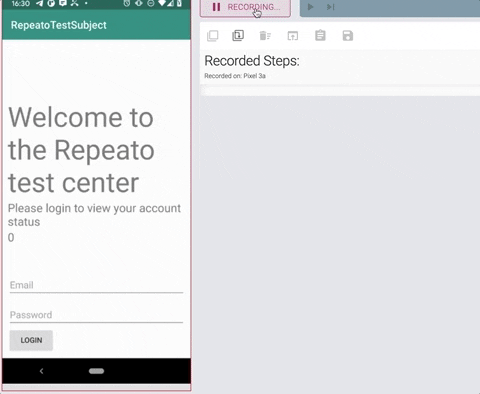This screenshot has height=394, width=480.
Task: Focus the Email input field
Action: tap(96, 285)
